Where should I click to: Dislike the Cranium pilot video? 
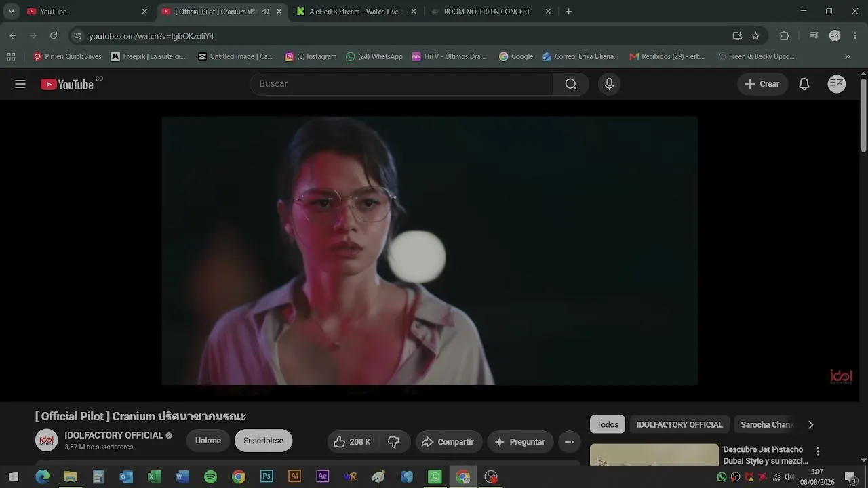(x=394, y=442)
